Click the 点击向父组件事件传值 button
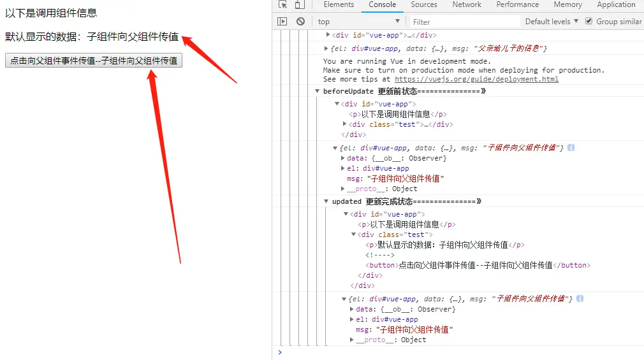Viewport: 644px width, 360px height. pyautogui.click(x=94, y=61)
